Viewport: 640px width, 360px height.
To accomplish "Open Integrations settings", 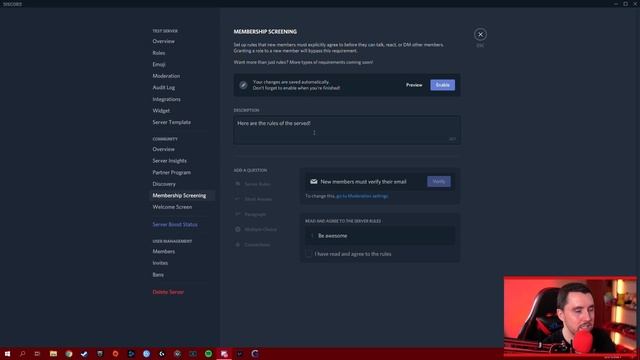I will pyautogui.click(x=166, y=99).
